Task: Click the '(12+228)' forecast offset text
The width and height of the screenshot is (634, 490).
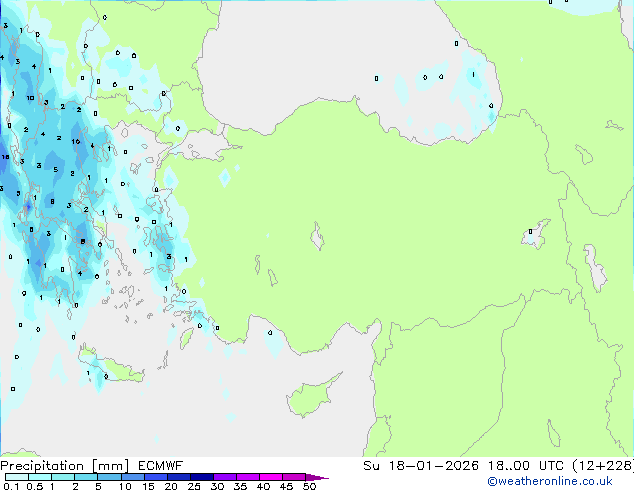Action: (x=603, y=466)
